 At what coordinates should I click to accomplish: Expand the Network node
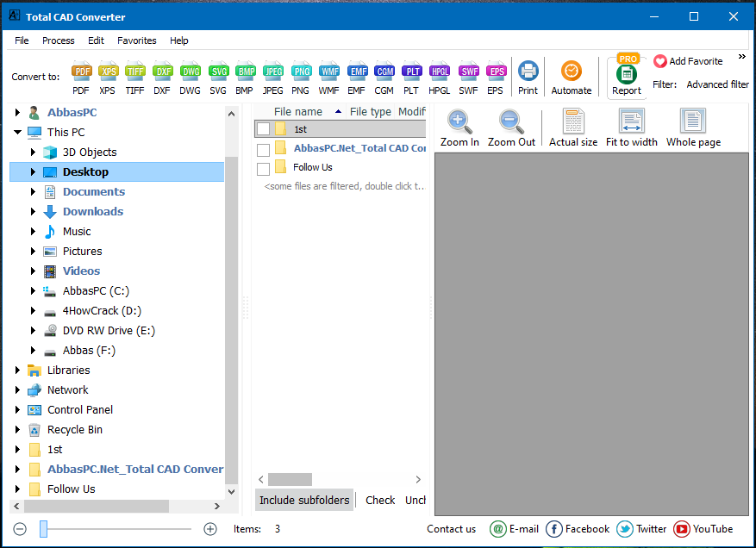pyautogui.click(x=18, y=389)
